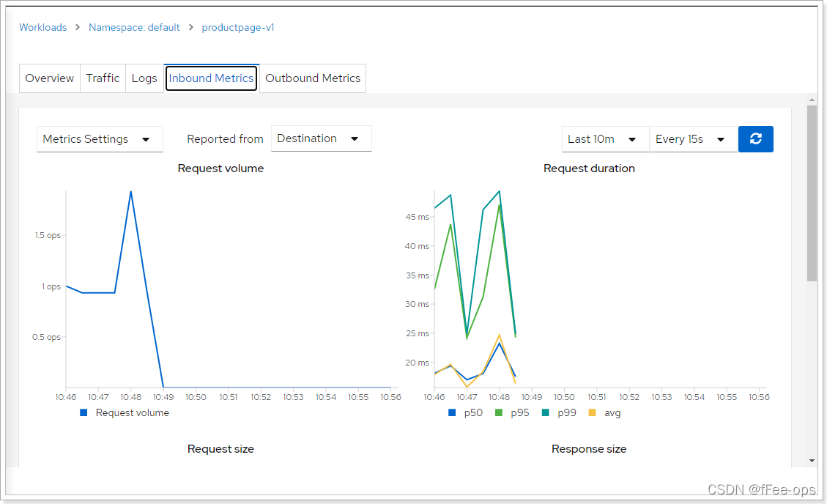This screenshot has height=504, width=827.
Task: Open the Every 15s refresh interval dropdown
Action: point(694,139)
